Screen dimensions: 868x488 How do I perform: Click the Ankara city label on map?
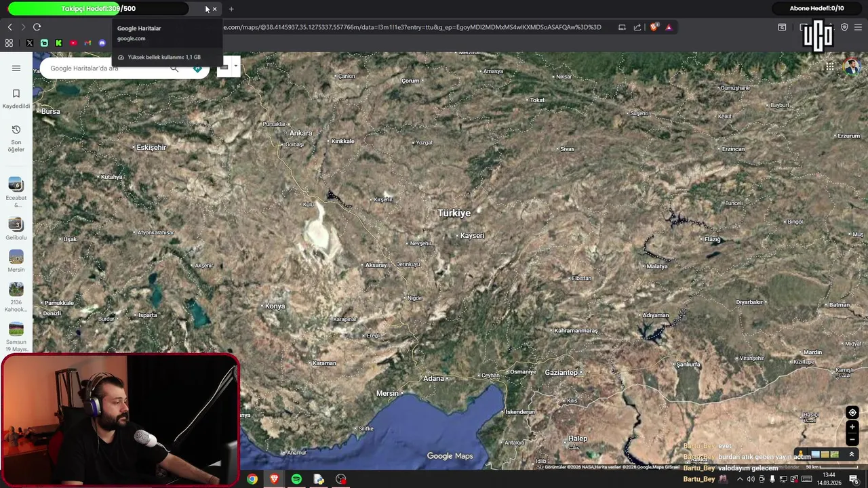tap(300, 133)
